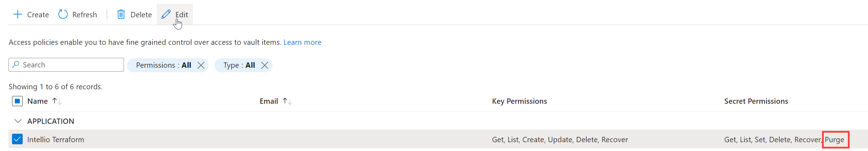This screenshot has height=151, width=868.
Task: Click the magnifier icon in Search box
Action: click(16, 65)
